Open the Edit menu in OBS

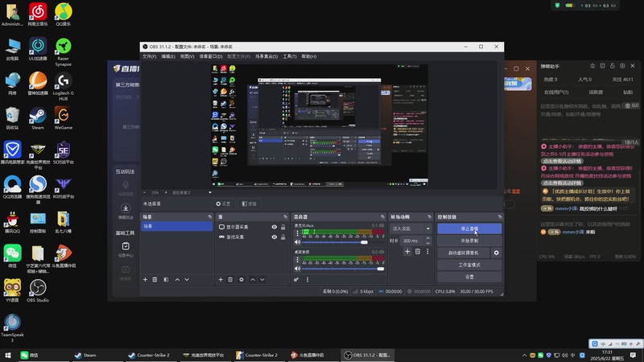pyautogui.click(x=168, y=56)
